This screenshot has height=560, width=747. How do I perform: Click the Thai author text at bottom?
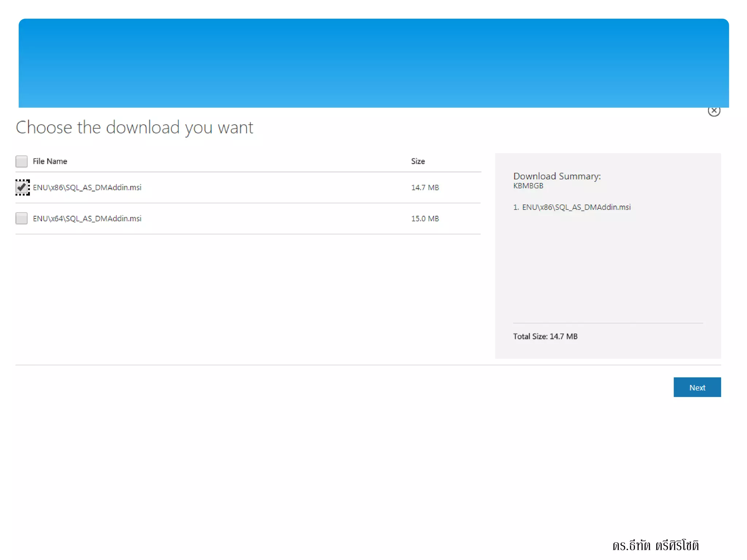point(655,545)
